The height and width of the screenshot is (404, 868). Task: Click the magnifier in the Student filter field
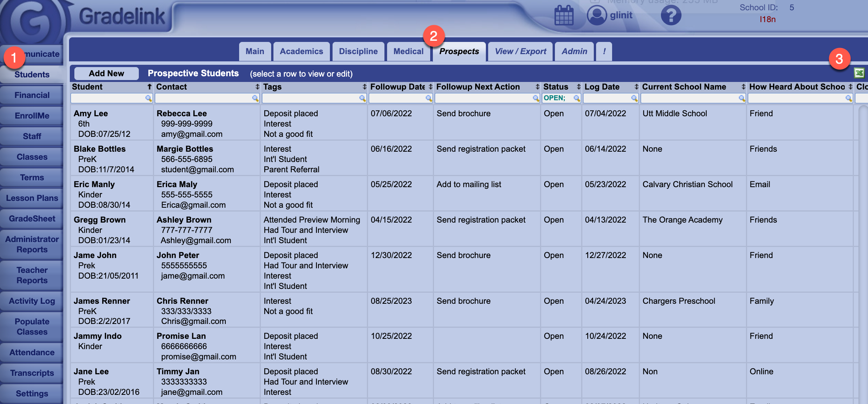[148, 98]
